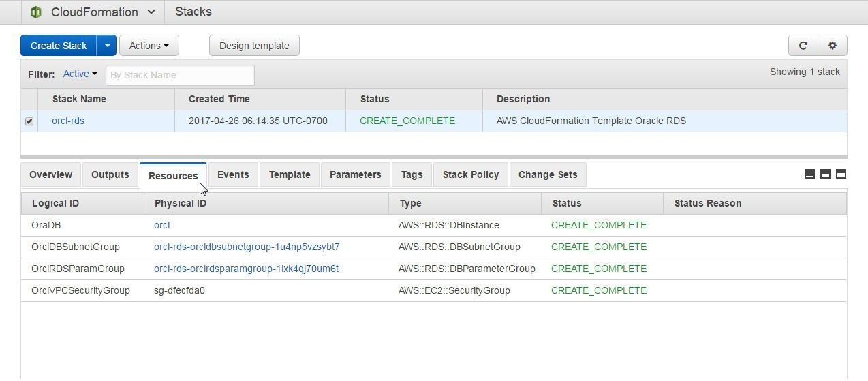Open the Actions dropdown menu
Image resolution: width=868 pixels, height=381 pixels.
pos(149,46)
